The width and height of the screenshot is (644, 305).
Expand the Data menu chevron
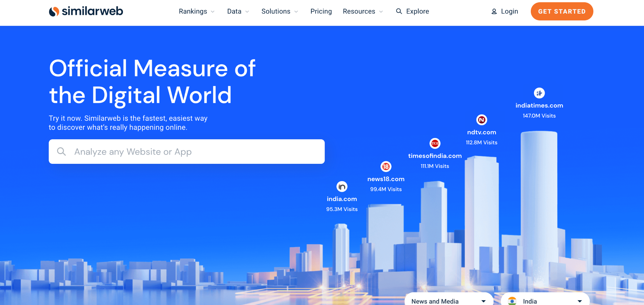(247, 12)
